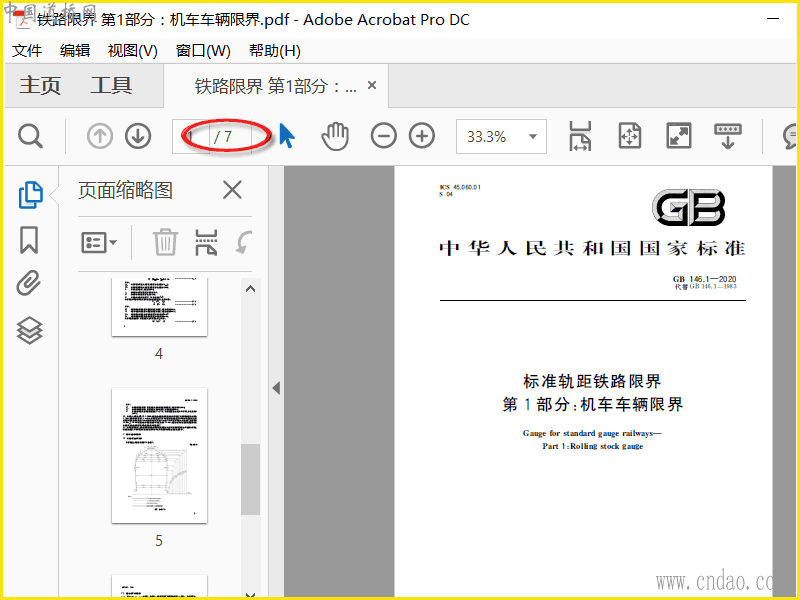Open the 帮助(H) menu

(274, 51)
